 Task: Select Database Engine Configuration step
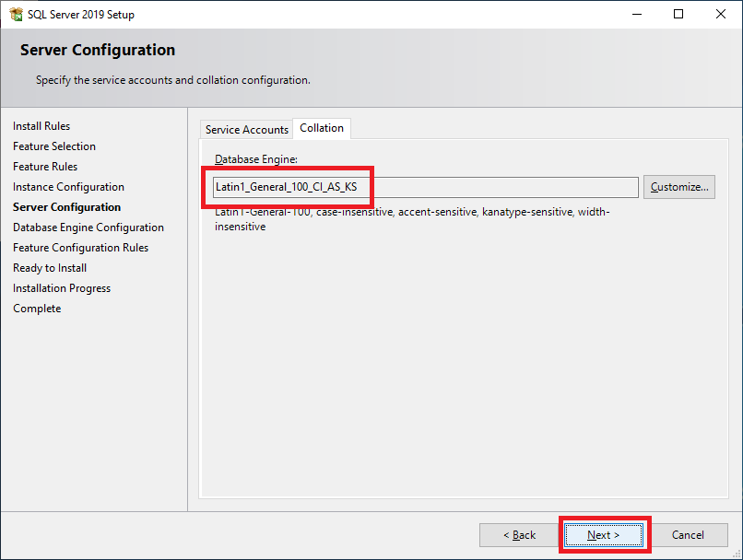88,227
